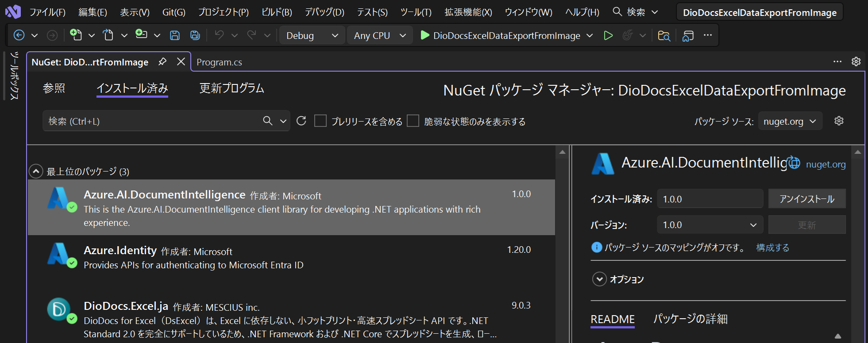Click the Undo toolbar icon

[x=219, y=35]
